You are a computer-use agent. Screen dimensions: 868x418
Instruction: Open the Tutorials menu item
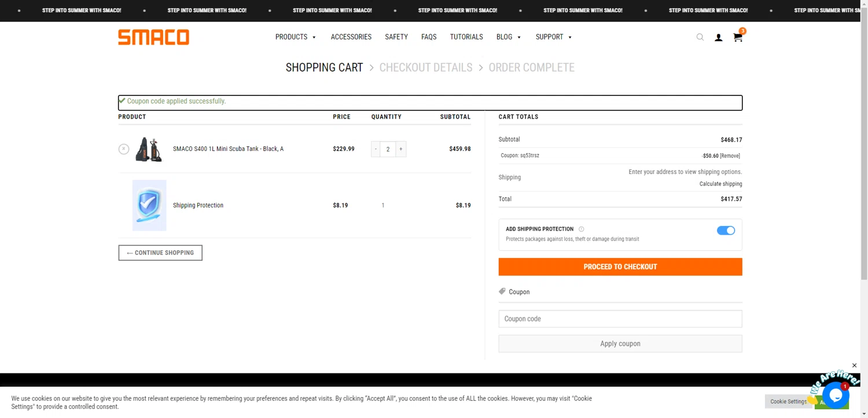point(466,37)
